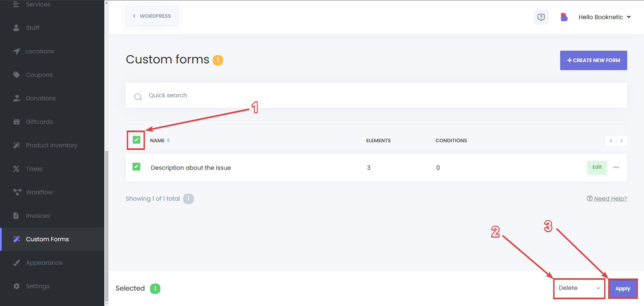Viewport: 644px width, 306px height.
Task: Open the Delete bulk action dropdown
Action: pos(579,288)
